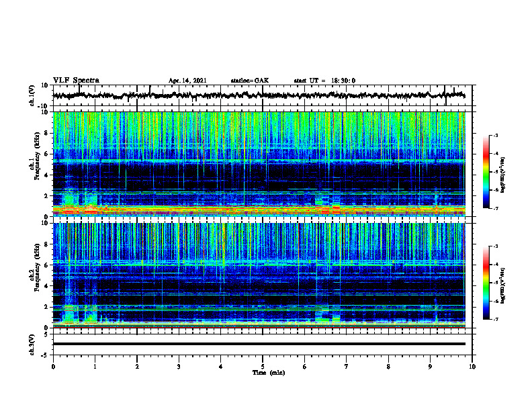Screen dimensions: 532x411
Task: Click the ch.1 voltage waveform trace
Action: coord(259,95)
